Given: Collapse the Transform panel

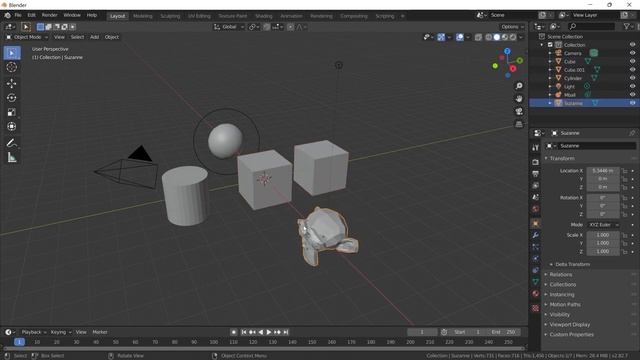Looking at the screenshot, I should coord(562,158).
